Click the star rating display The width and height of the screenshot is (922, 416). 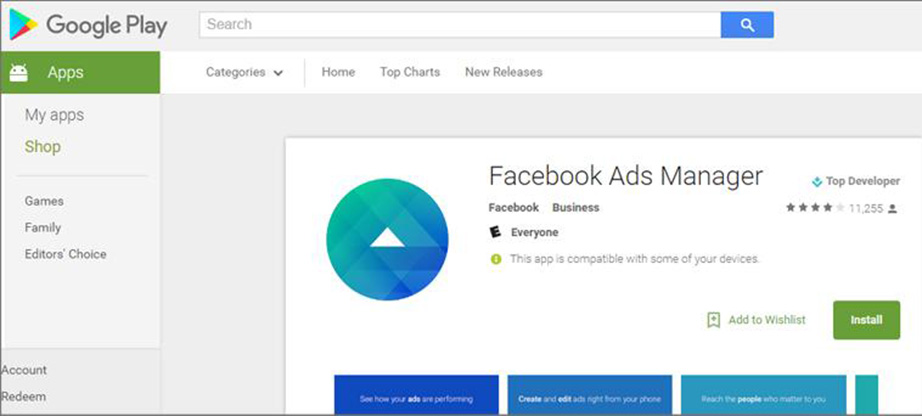[x=815, y=208]
